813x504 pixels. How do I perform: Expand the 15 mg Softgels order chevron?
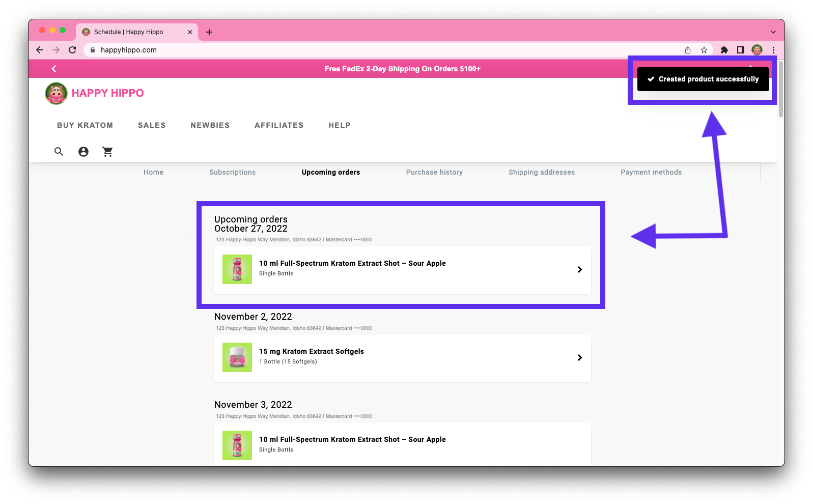(x=580, y=357)
